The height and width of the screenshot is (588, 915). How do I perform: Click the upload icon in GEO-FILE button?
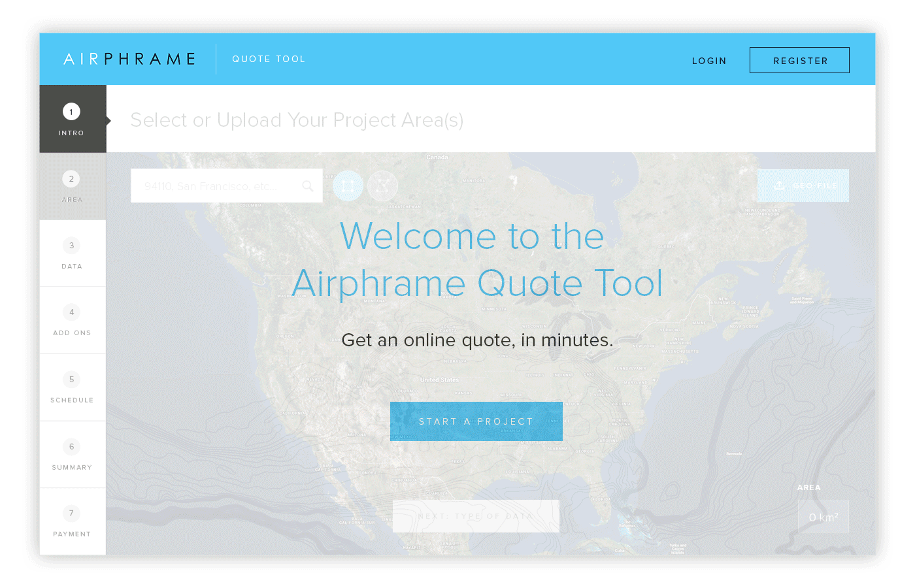coord(779,186)
